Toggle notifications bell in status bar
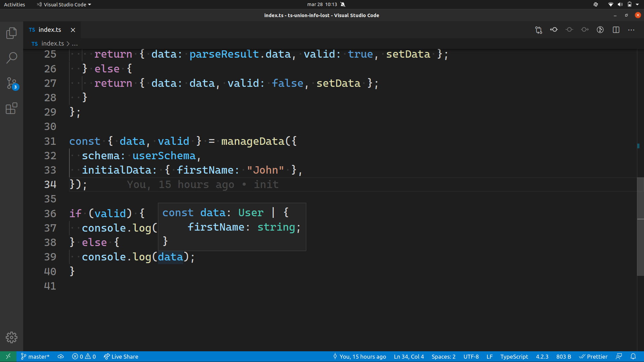Screen dimensions: 644x362 click(633, 356)
